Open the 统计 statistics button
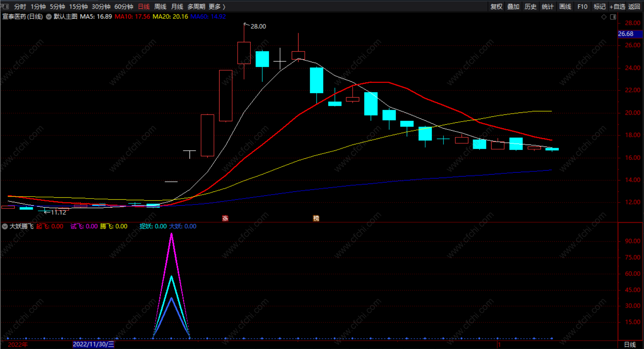 tap(548, 7)
